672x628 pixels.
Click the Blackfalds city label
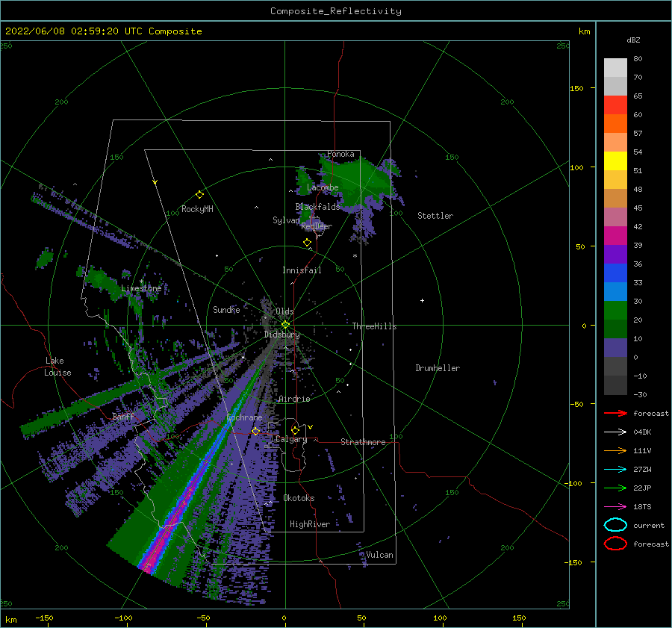(317, 207)
